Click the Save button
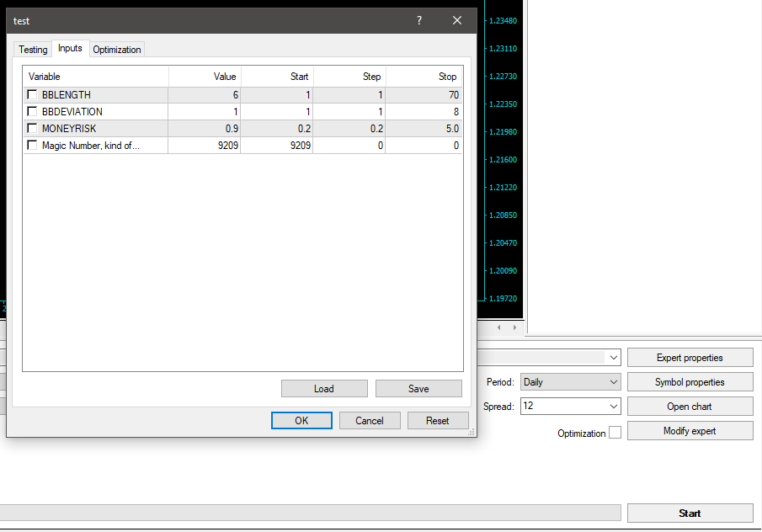762x532 pixels. [x=418, y=389]
